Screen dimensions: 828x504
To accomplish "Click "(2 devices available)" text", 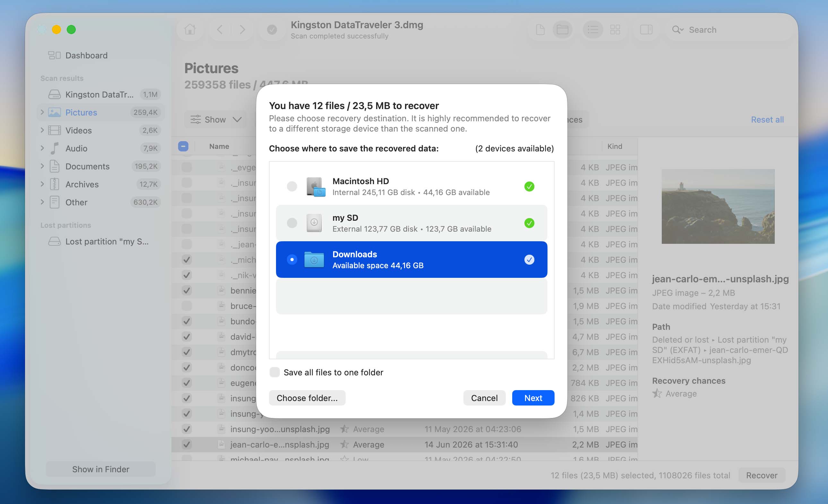I will coord(514,148).
